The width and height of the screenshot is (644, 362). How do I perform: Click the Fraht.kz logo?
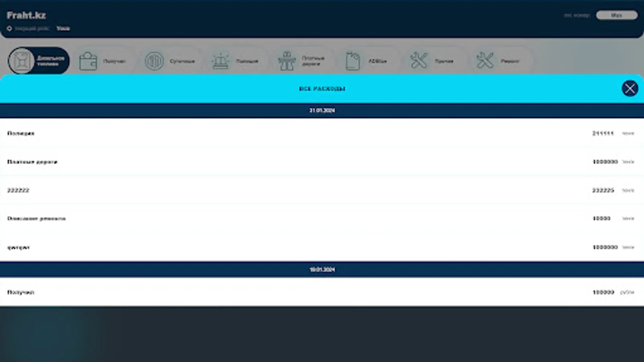click(26, 15)
